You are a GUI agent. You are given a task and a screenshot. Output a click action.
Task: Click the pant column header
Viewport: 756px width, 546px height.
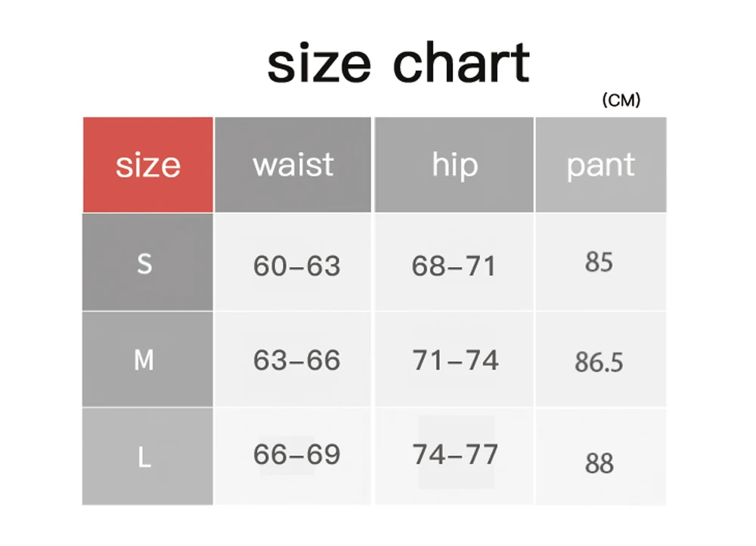[x=601, y=165]
